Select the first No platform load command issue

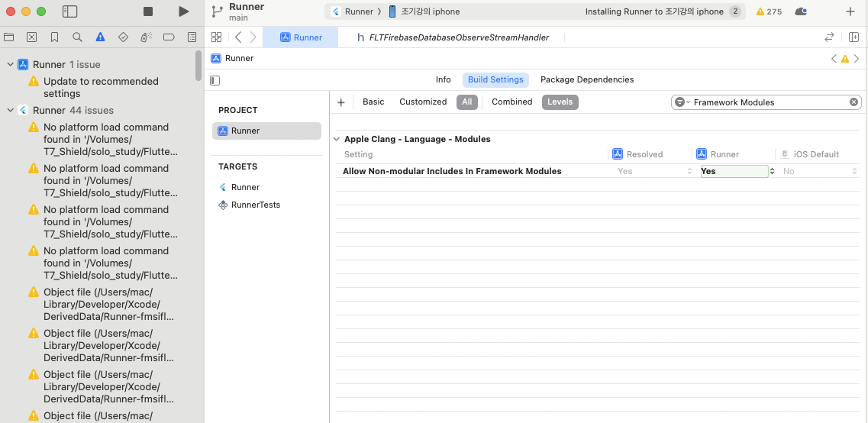pos(104,140)
